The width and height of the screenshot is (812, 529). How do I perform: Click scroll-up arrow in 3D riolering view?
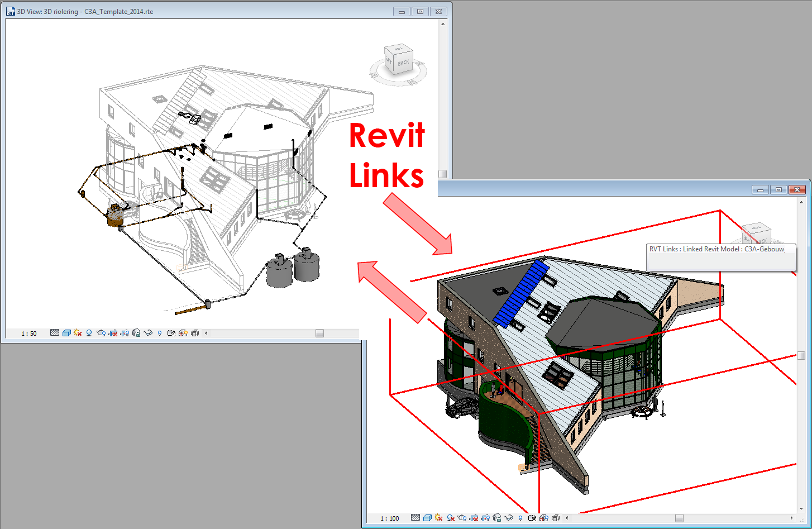click(443, 24)
